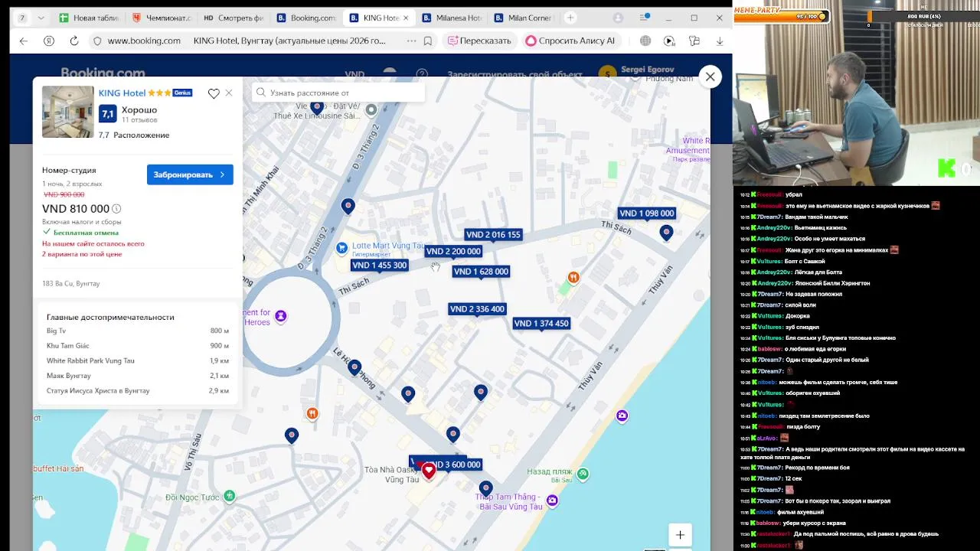
Task: Click the orange restaurant pin near Võ Thị Sáu
Action: (312, 414)
